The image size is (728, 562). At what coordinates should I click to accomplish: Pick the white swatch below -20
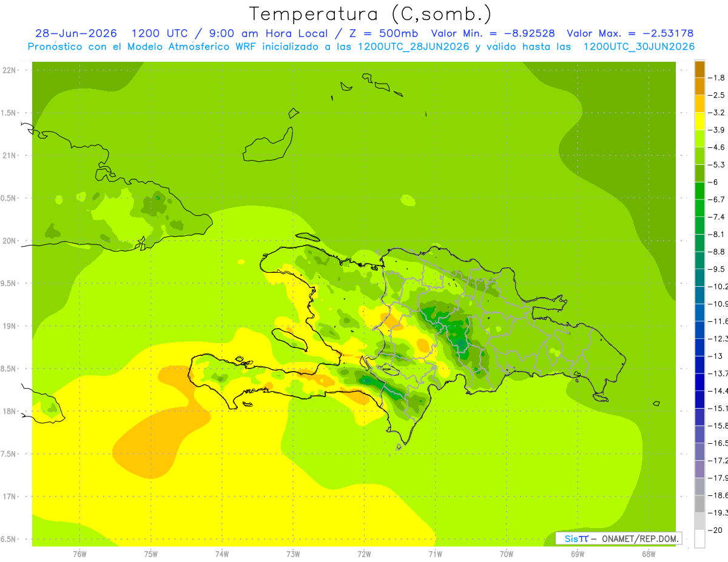click(699, 539)
